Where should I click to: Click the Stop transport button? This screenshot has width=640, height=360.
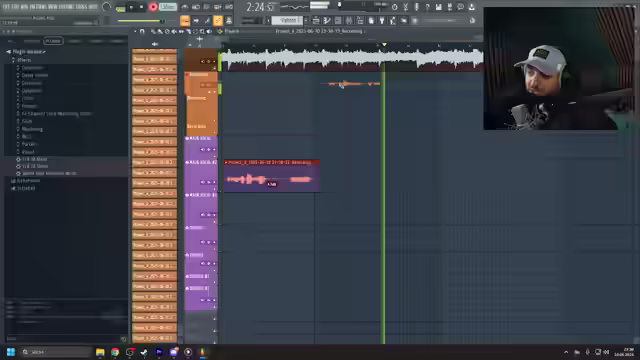[141, 7]
